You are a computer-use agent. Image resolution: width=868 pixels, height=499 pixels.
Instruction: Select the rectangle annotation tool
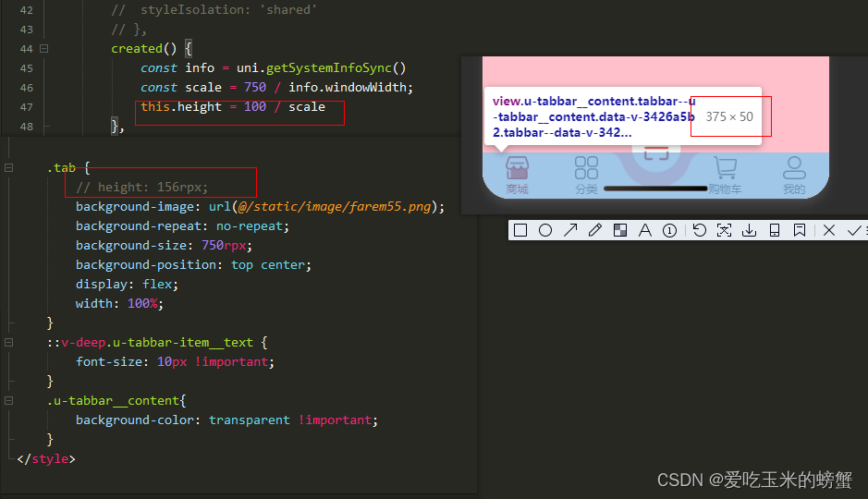520,230
